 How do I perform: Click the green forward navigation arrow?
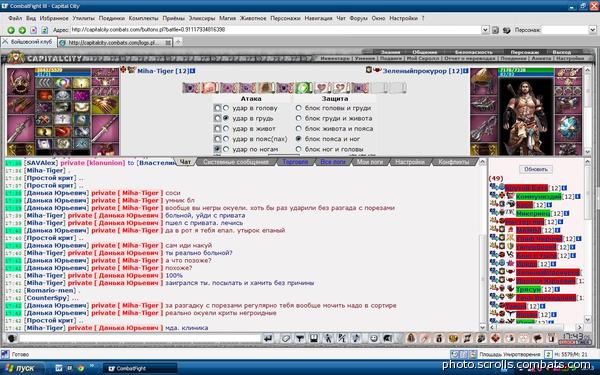click(x=22, y=30)
